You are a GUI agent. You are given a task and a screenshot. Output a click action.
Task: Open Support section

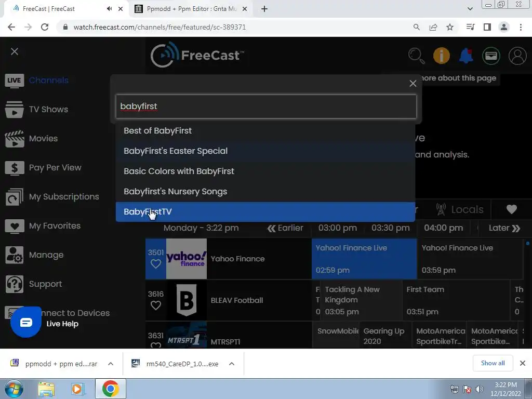tap(46, 284)
